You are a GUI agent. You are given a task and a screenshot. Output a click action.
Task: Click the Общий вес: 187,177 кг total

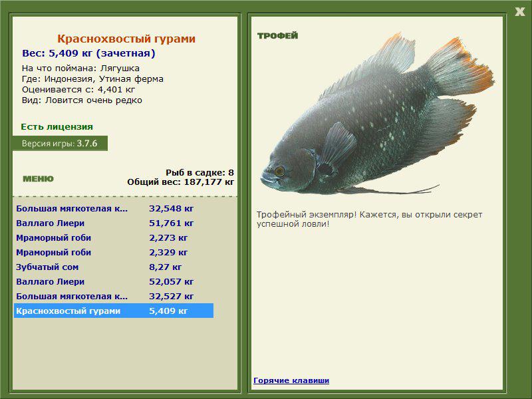pyautogui.click(x=180, y=182)
